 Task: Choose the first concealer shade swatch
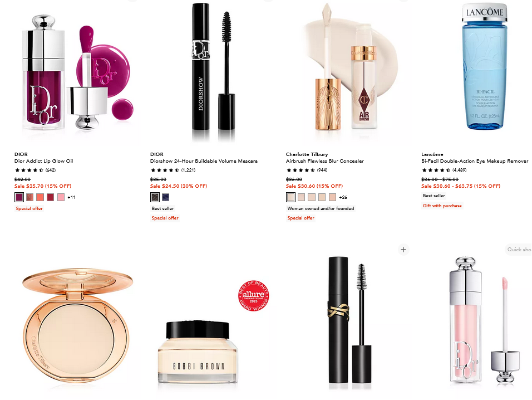click(x=291, y=197)
